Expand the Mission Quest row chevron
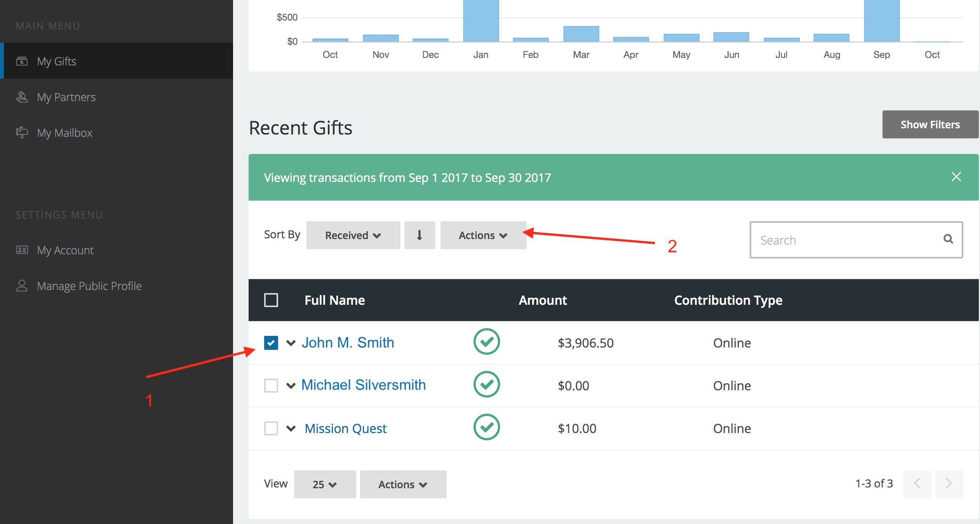980x524 pixels. tap(291, 428)
